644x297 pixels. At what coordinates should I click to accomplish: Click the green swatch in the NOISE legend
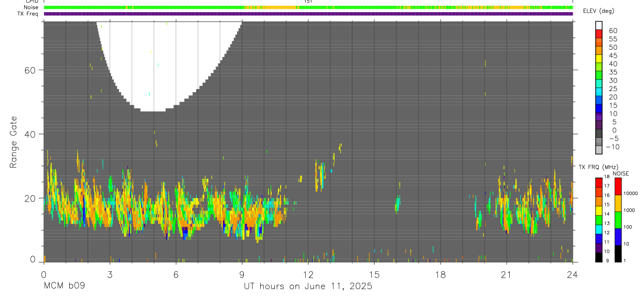click(x=618, y=219)
